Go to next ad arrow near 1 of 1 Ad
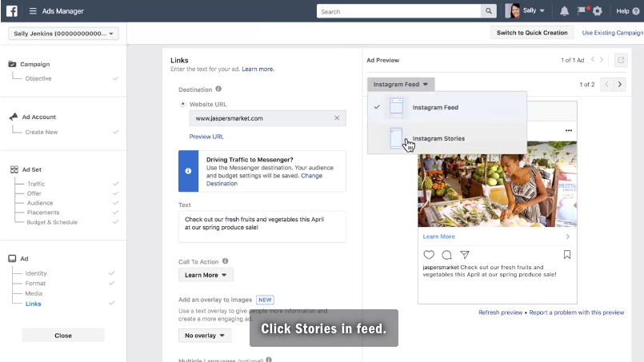Viewport: 644px width, 362px height. click(602, 60)
